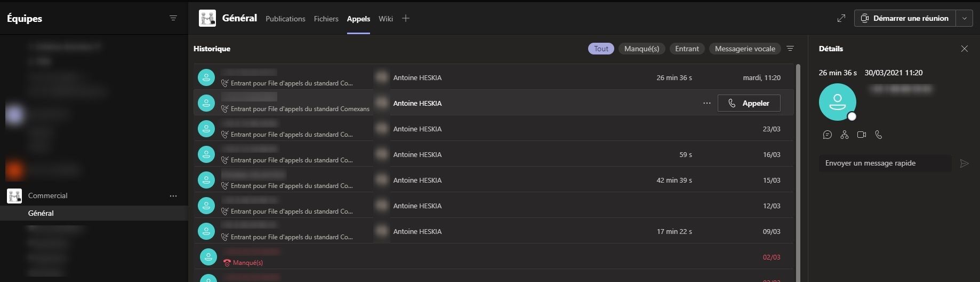This screenshot has width=980, height=282.
Task: Open Commercial team avatar
Action: coord(14,196)
